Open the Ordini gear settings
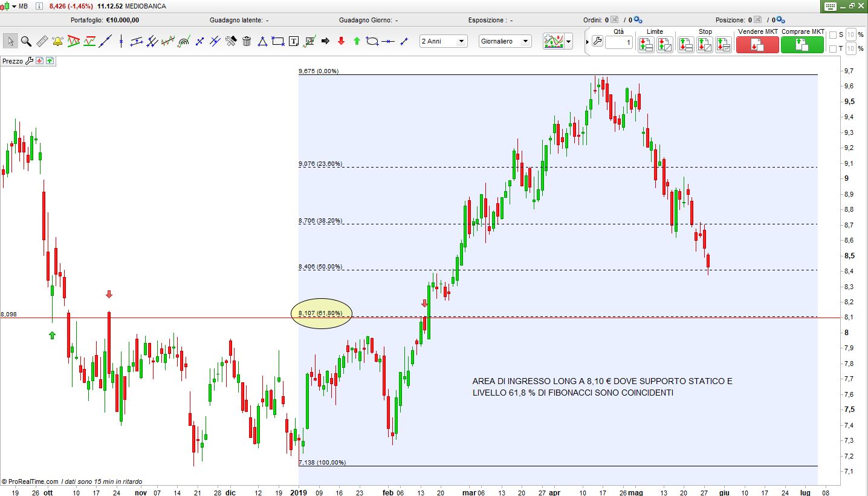Image resolution: width=868 pixels, height=496 pixels. point(638,20)
